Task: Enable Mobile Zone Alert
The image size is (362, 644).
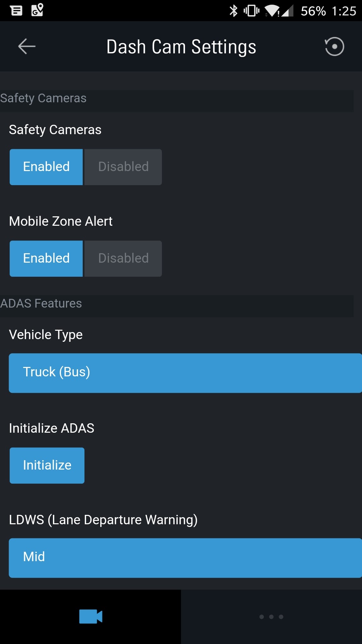Action: [x=46, y=259]
